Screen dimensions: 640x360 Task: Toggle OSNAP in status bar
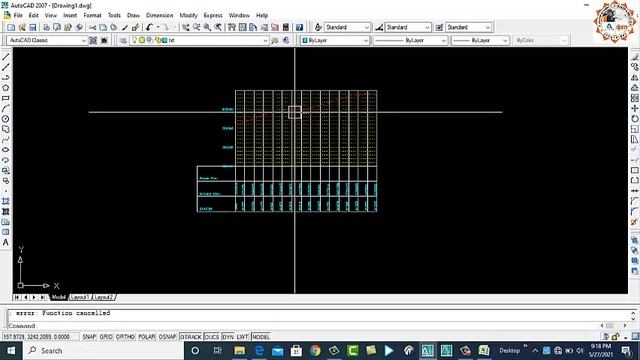(167, 337)
